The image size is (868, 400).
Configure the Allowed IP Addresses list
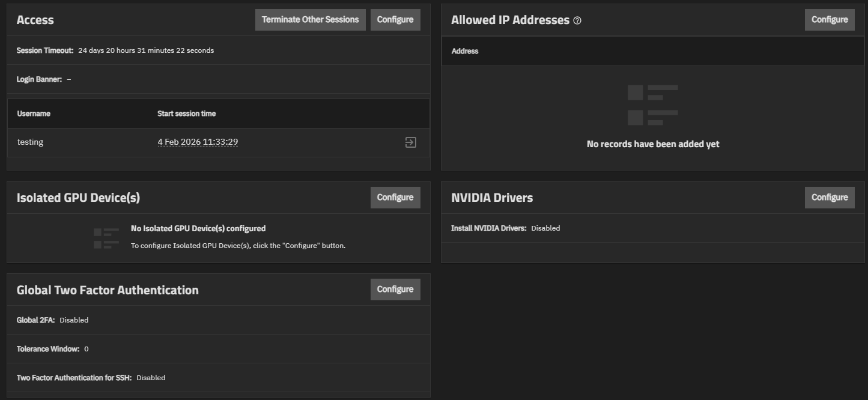point(829,20)
